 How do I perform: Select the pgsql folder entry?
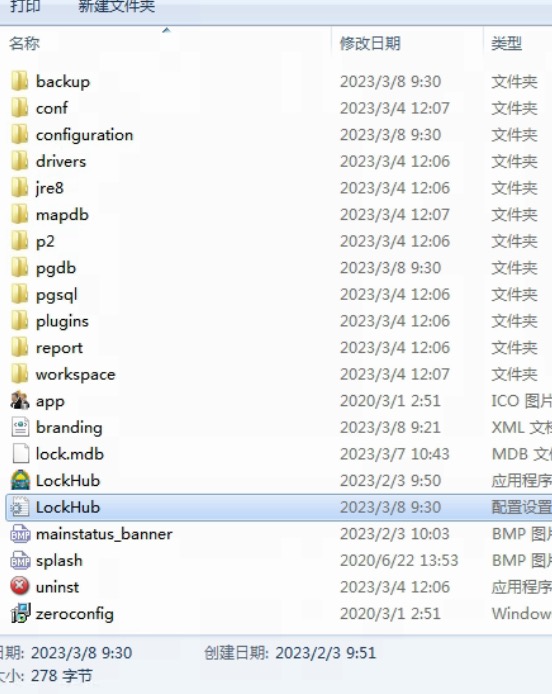(279, 295)
